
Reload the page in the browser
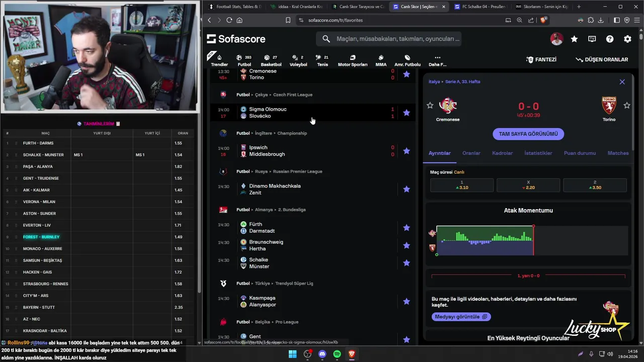(229, 20)
